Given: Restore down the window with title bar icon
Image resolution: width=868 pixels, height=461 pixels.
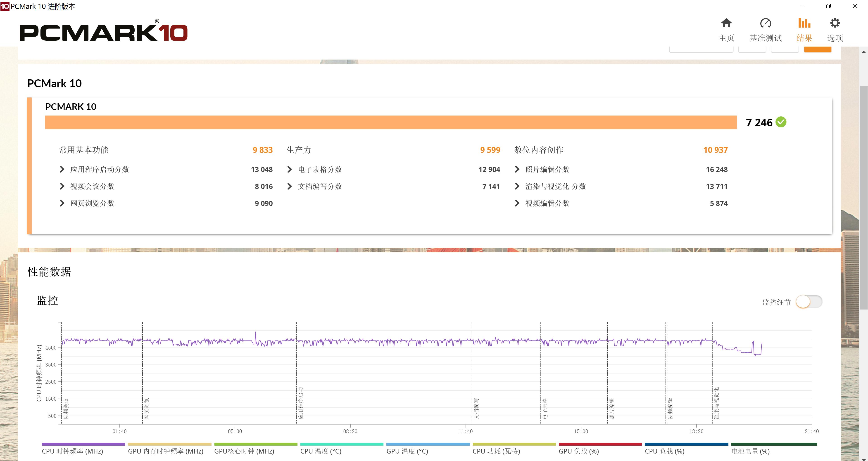Looking at the screenshot, I should click(x=828, y=6).
